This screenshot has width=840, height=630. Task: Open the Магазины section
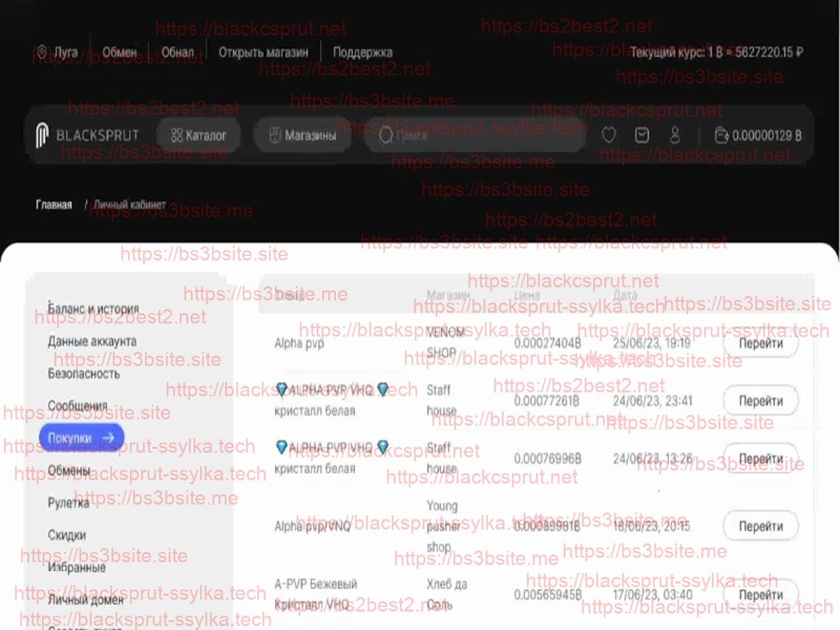pos(303,136)
